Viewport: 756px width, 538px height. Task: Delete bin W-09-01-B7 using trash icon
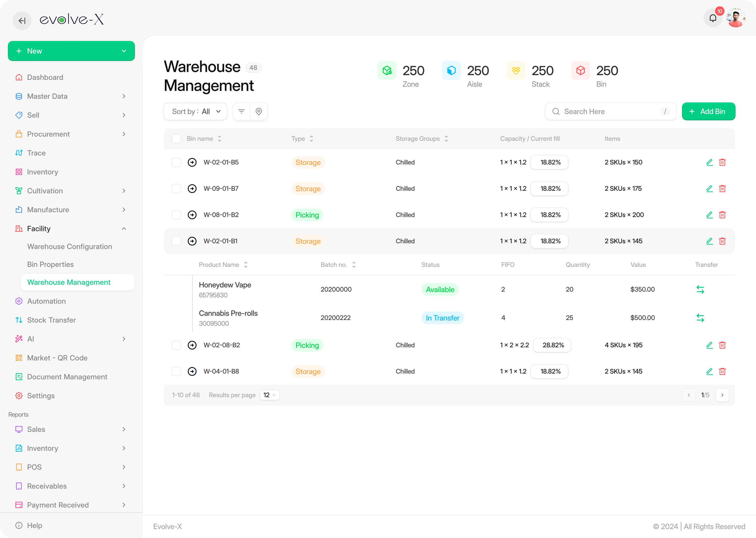pyautogui.click(x=722, y=189)
